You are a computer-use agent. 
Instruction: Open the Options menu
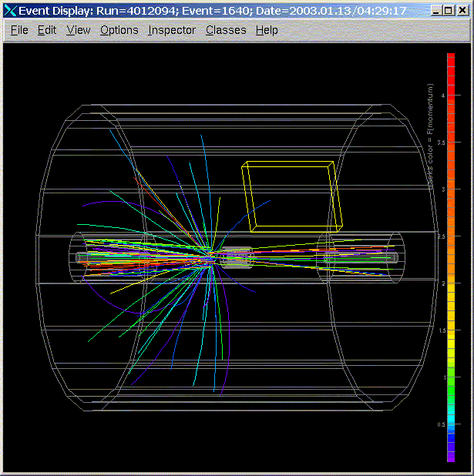[x=119, y=30]
